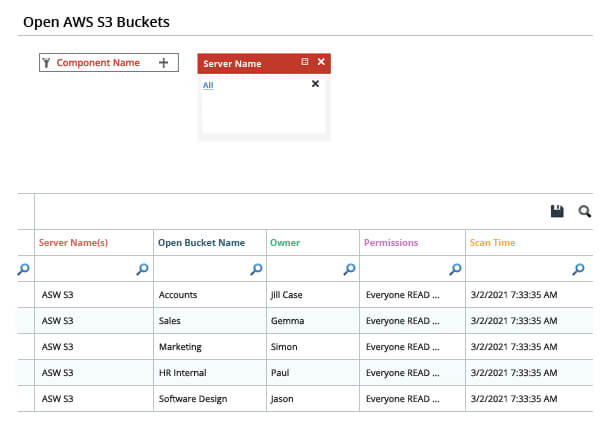The width and height of the screenshot is (612, 430).
Task: Click 'Everyone READ ...' in the Software Design row
Action: [x=402, y=399]
